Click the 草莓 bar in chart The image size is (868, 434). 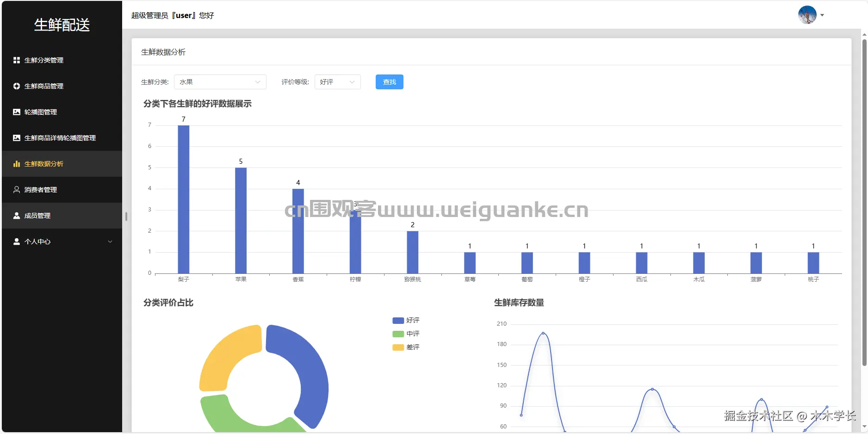[x=470, y=263]
